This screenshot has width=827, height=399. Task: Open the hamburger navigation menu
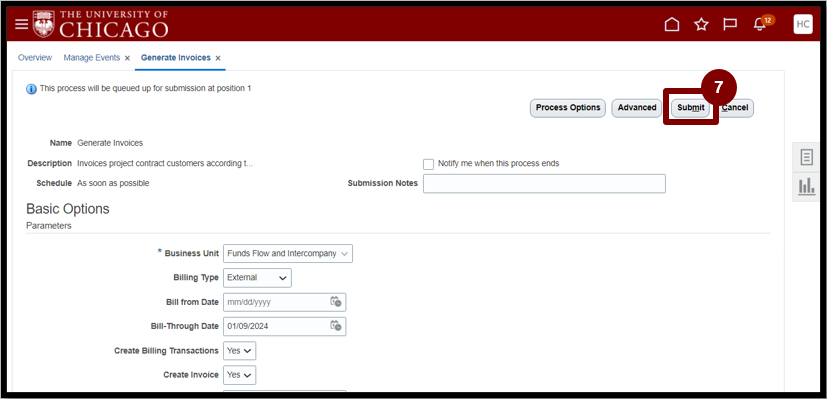tap(21, 24)
